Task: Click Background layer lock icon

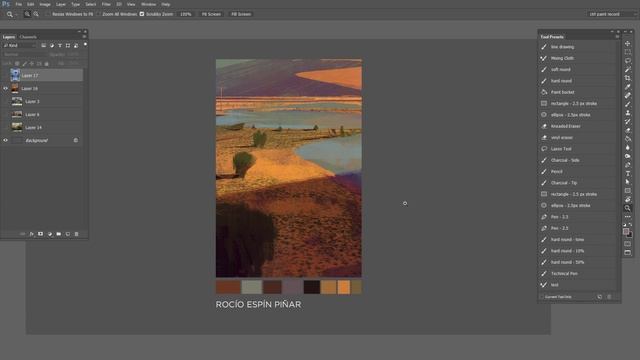Action: tap(76, 140)
